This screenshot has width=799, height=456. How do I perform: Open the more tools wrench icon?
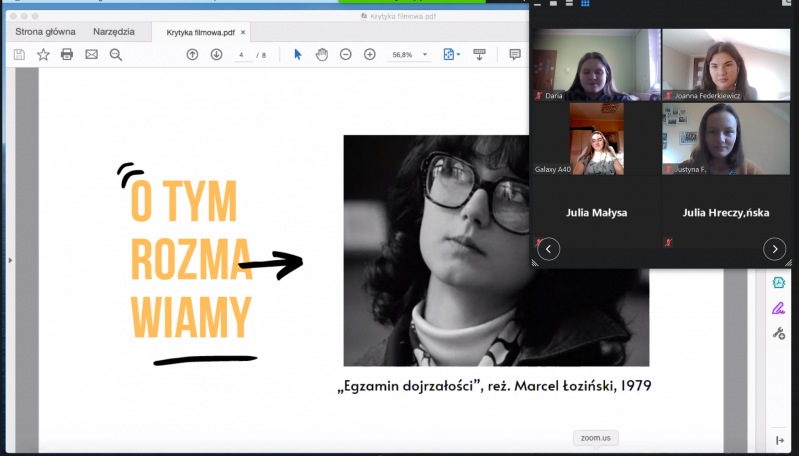779,333
